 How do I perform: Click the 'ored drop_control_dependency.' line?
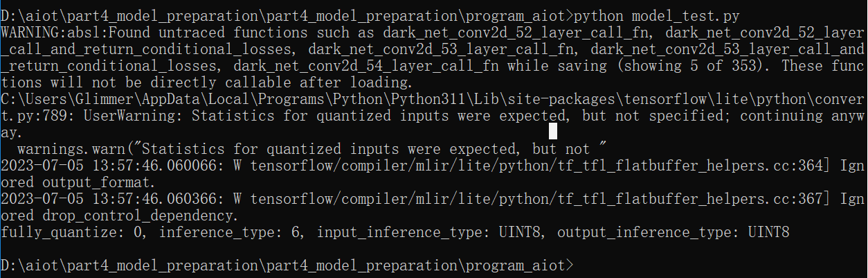[x=120, y=215]
